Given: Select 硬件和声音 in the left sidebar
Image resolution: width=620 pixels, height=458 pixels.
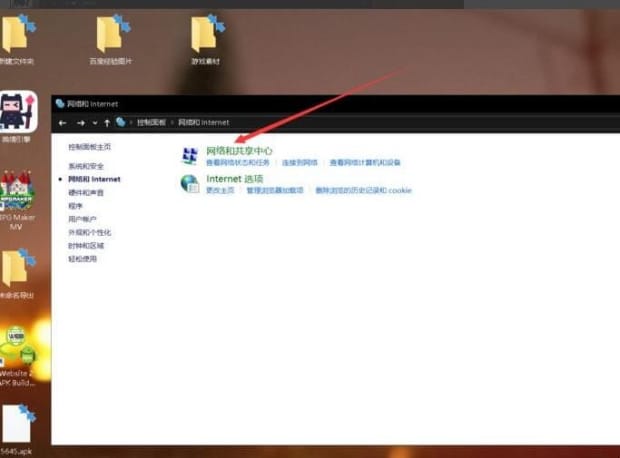Looking at the screenshot, I should [86, 192].
